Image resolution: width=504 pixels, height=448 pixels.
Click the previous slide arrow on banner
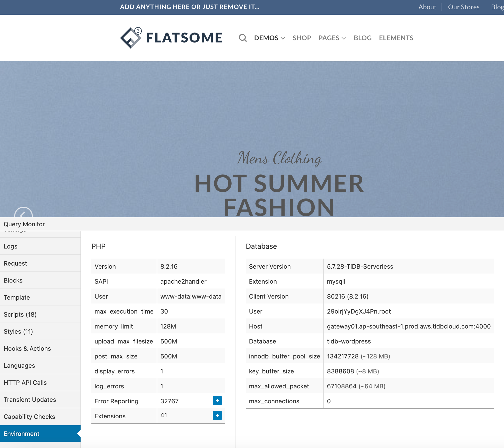coord(23,213)
